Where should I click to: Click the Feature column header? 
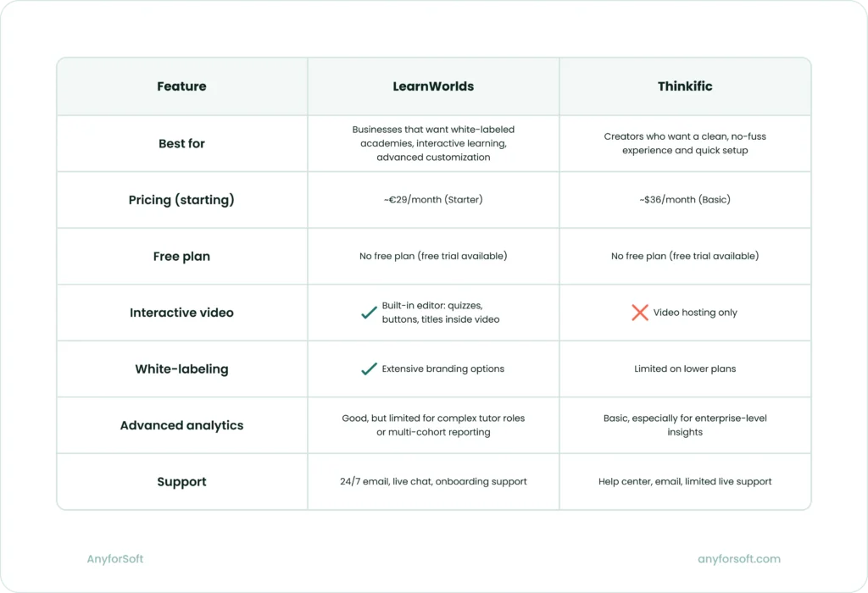(181, 86)
